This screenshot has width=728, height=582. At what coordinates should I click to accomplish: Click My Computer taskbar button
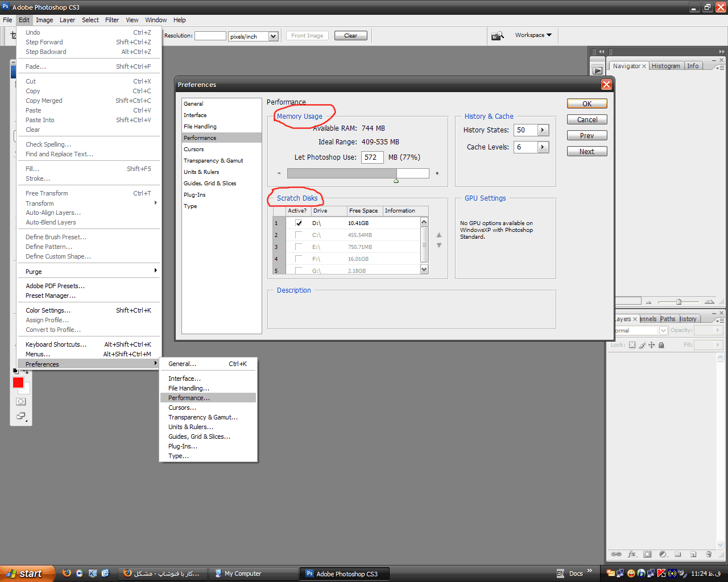coord(254,573)
